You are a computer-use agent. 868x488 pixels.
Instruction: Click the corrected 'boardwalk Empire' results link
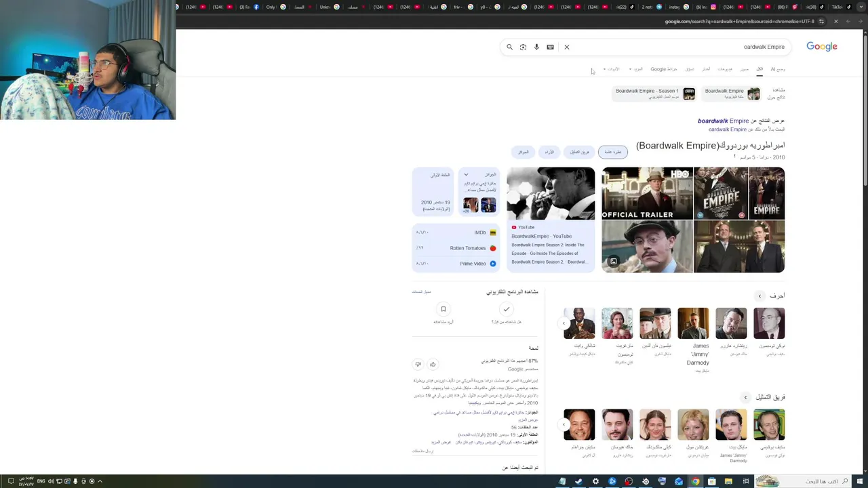tap(723, 121)
